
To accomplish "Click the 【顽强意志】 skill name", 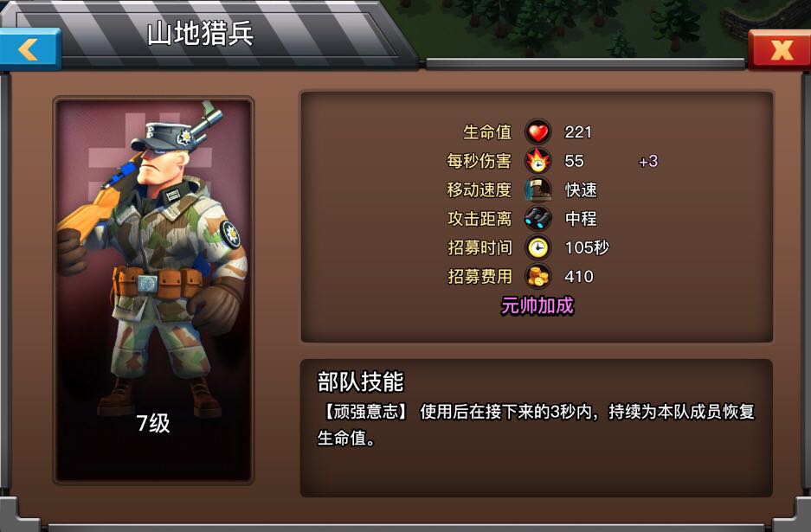I will [365, 412].
